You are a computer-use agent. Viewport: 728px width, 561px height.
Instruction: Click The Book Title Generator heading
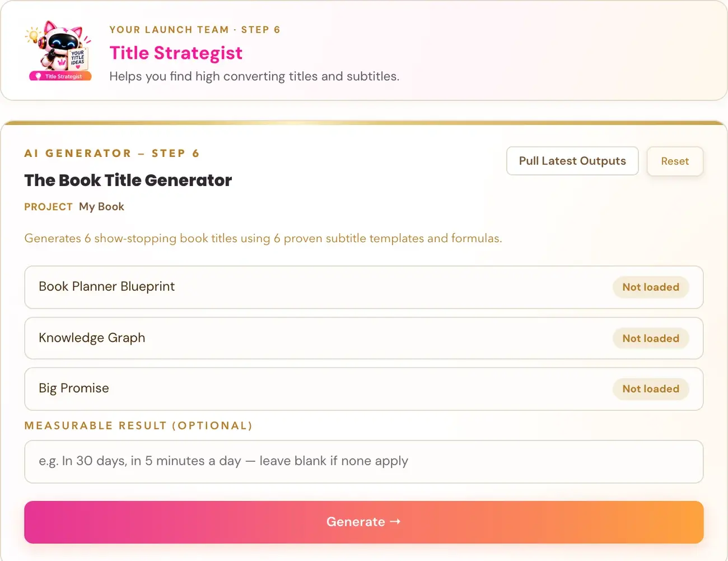[x=128, y=180]
